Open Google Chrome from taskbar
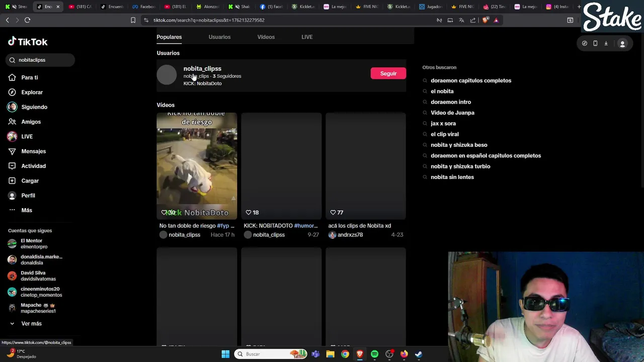 (345, 354)
